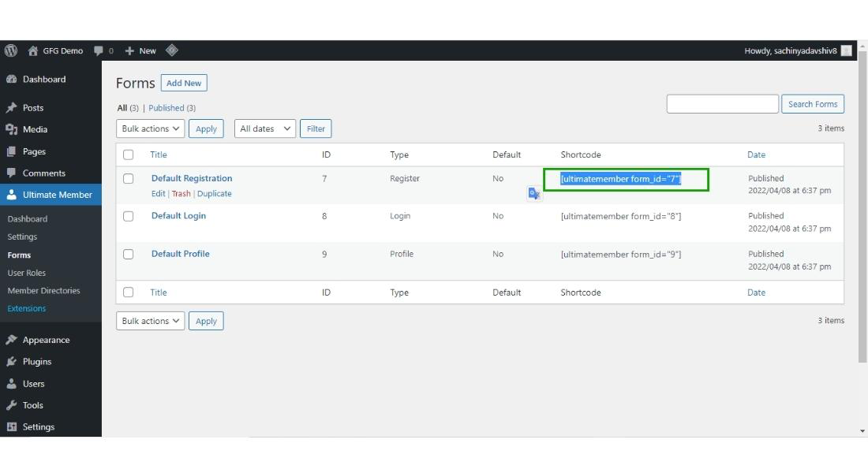868x473 pixels.
Task: Click the Tools wrench icon
Action: pos(11,405)
